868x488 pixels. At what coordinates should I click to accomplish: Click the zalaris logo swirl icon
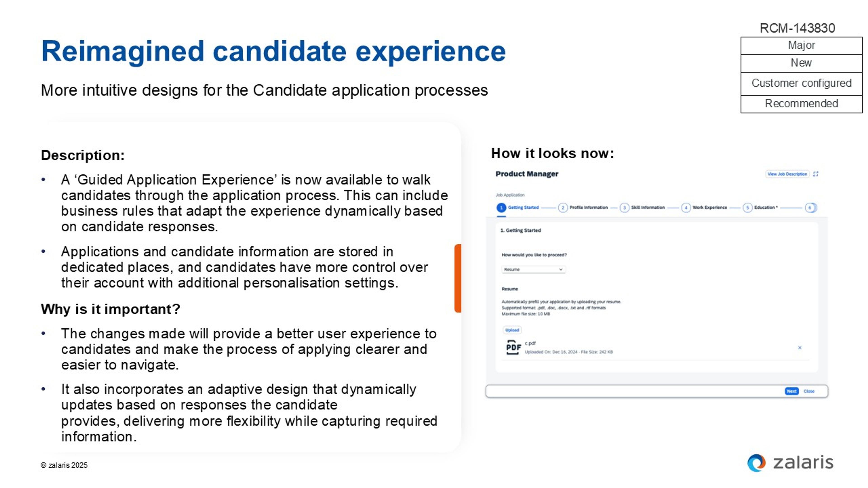(x=757, y=463)
